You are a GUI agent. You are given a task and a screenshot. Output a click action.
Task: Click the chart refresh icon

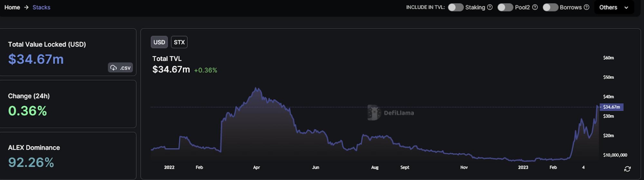pos(627,169)
